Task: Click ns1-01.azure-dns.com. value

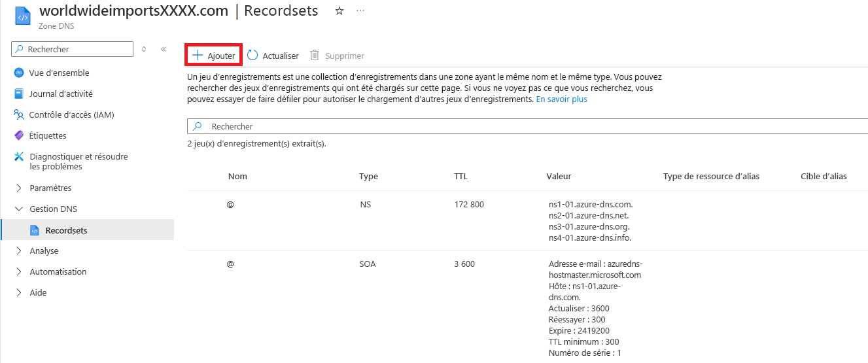Action: pos(591,205)
